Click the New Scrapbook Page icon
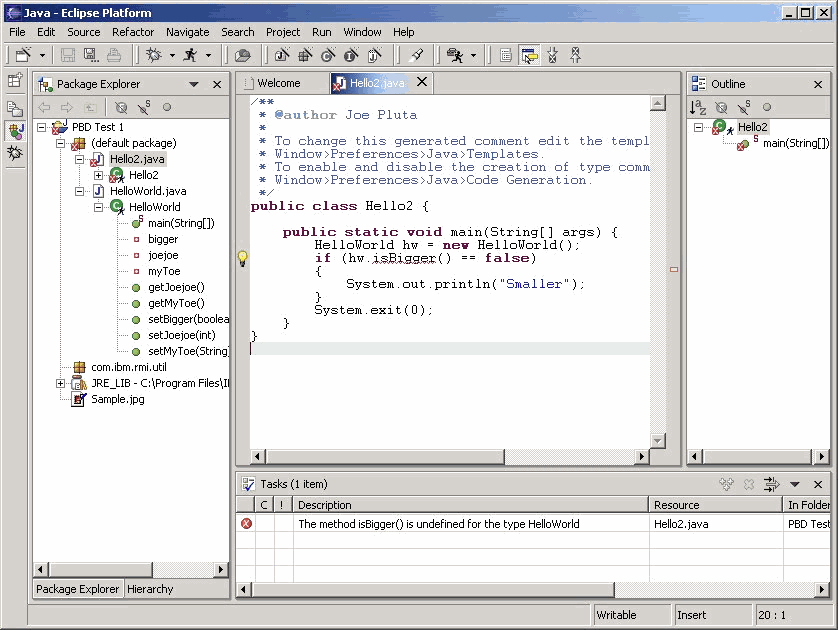Viewport: 838px width, 630px height. tap(375, 55)
